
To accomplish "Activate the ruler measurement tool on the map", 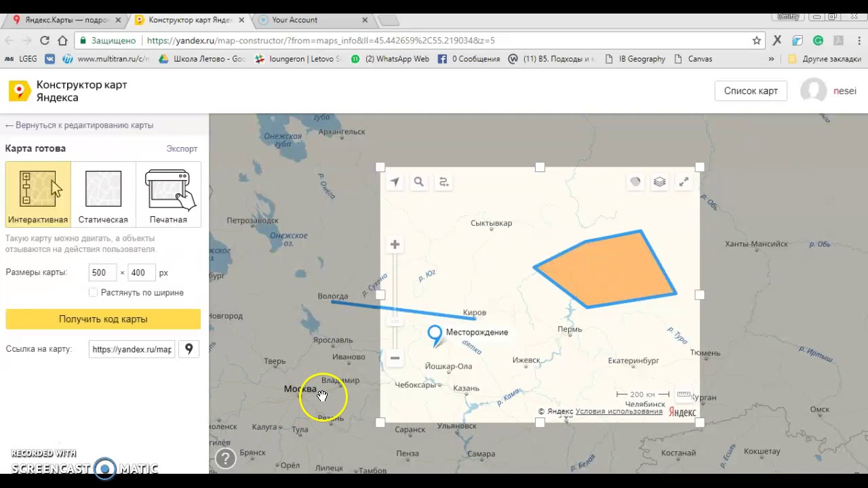I will coord(684,394).
